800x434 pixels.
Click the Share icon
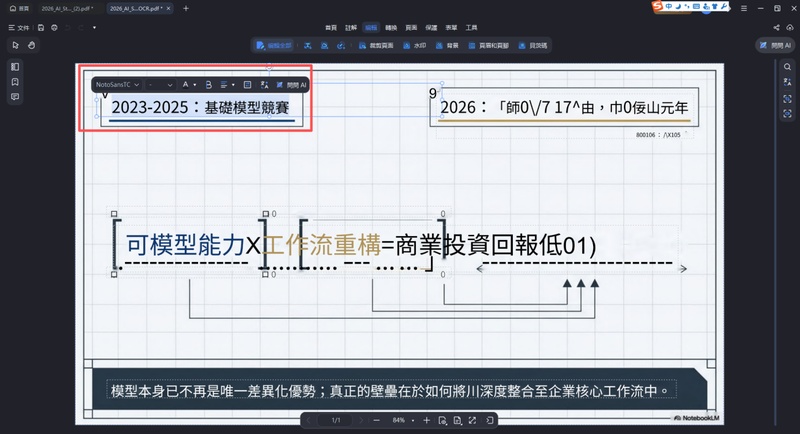coord(776,28)
